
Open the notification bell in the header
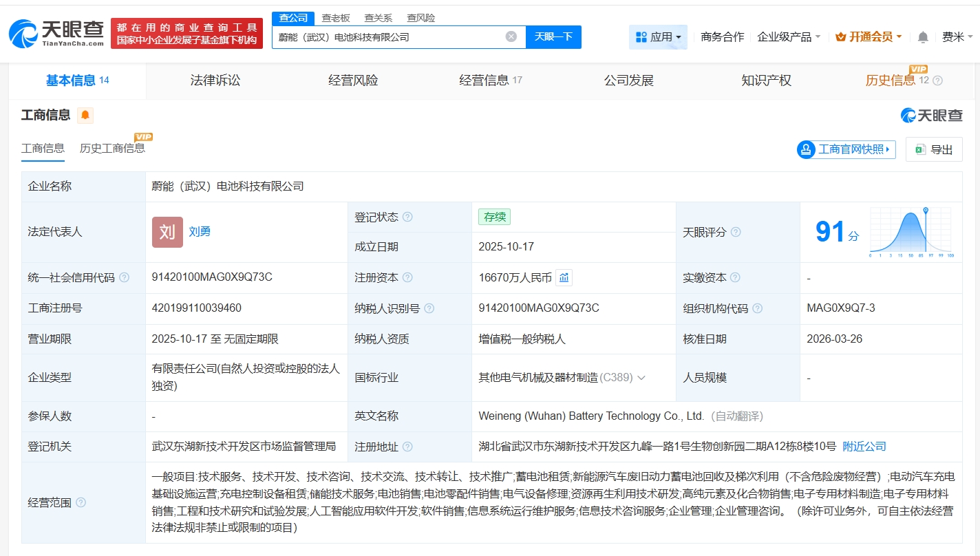923,37
